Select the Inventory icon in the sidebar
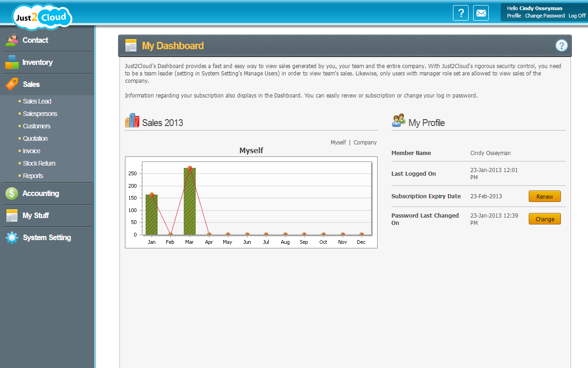Screen dimensions: 588x368 12,62
